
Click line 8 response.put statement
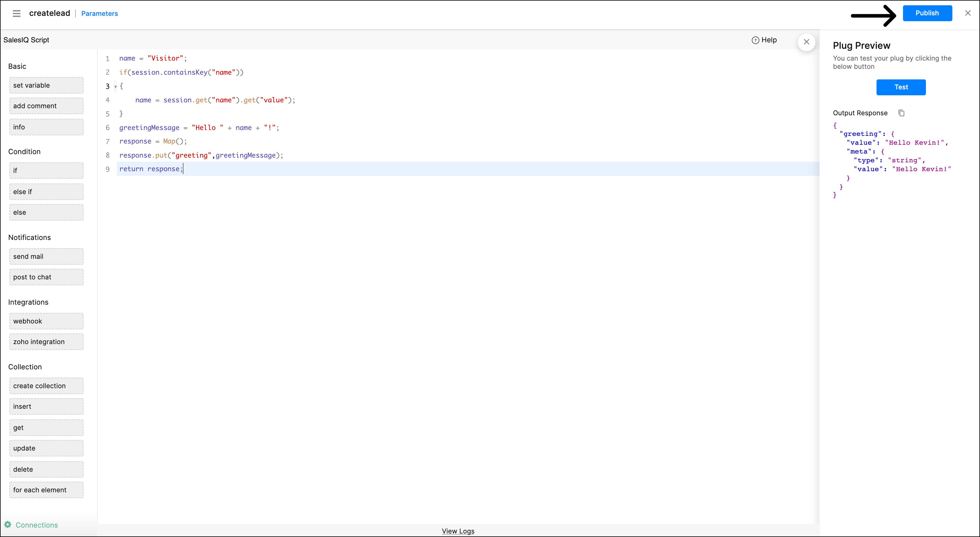tap(201, 155)
